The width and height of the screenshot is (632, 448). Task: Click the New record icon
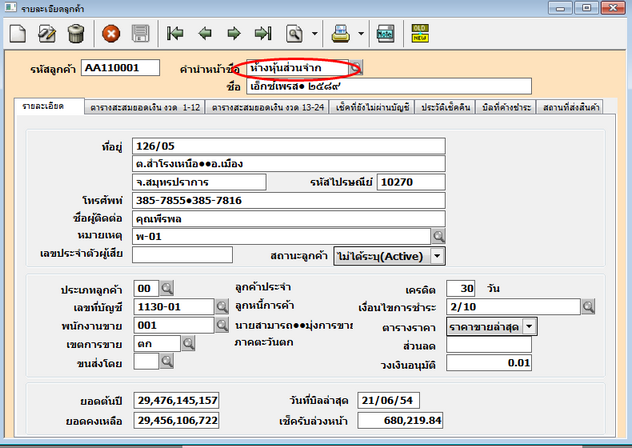pos(17,33)
